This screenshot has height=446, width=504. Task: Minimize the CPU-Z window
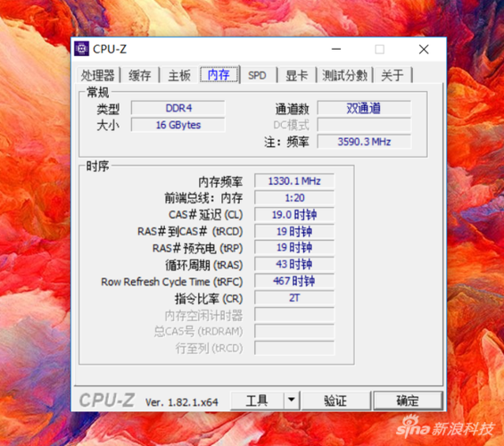pyautogui.click(x=336, y=49)
